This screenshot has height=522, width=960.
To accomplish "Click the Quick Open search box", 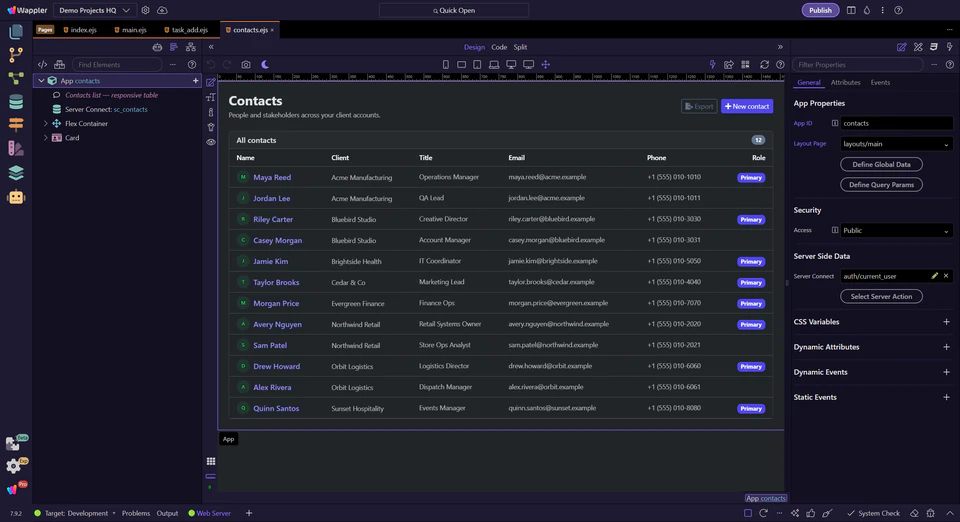I will point(454,10).
